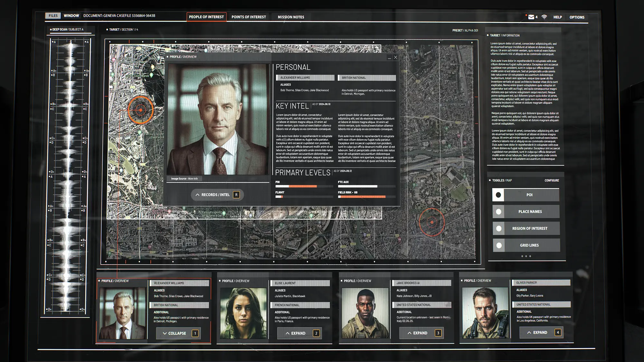The width and height of the screenshot is (644, 362).
Task: Click the British National field in popup
Action: point(367,78)
